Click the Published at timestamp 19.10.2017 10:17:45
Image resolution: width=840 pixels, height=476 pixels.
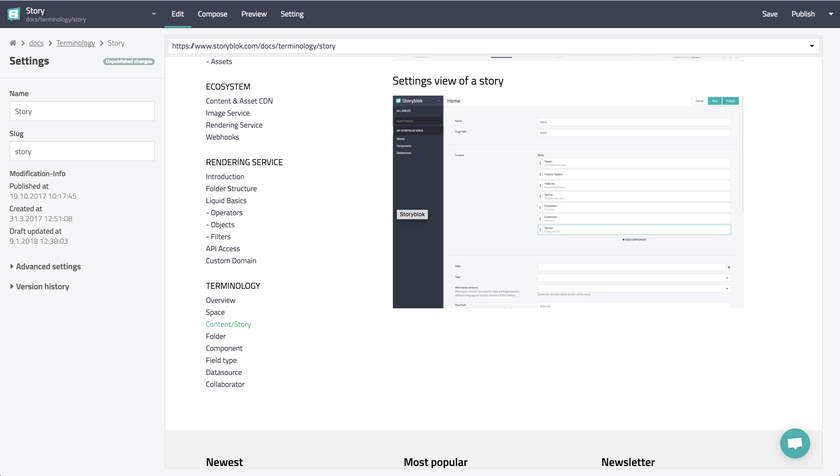point(43,196)
